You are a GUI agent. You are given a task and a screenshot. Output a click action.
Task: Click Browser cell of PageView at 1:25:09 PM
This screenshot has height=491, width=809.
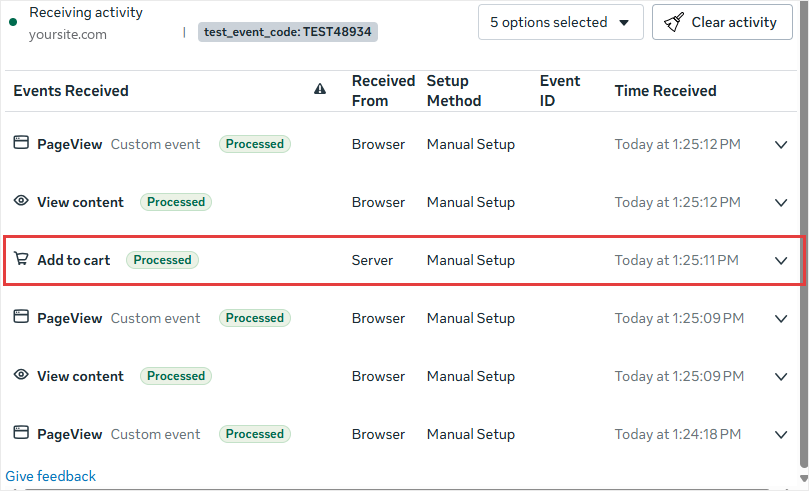pos(378,318)
